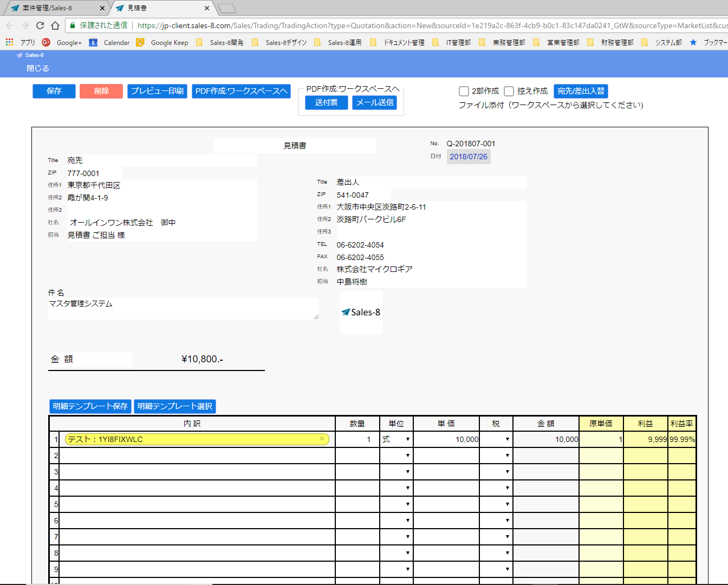Image resolution: width=728 pixels, height=585 pixels.
Task: Open 営業管理部 bookmark folder
Action: tap(556, 42)
